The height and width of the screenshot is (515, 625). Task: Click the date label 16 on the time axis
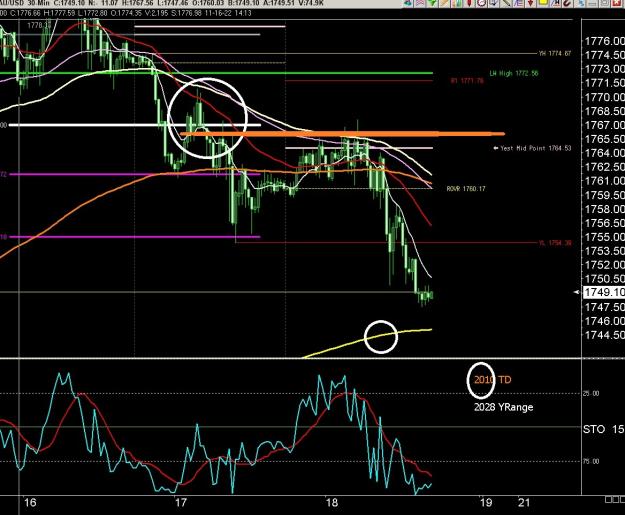tap(30, 502)
